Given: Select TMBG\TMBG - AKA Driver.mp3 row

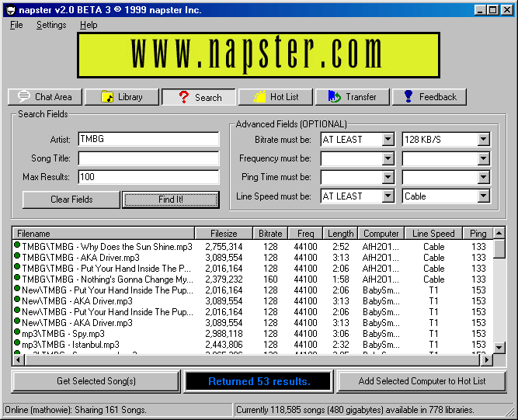Looking at the screenshot, I should (252, 258).
